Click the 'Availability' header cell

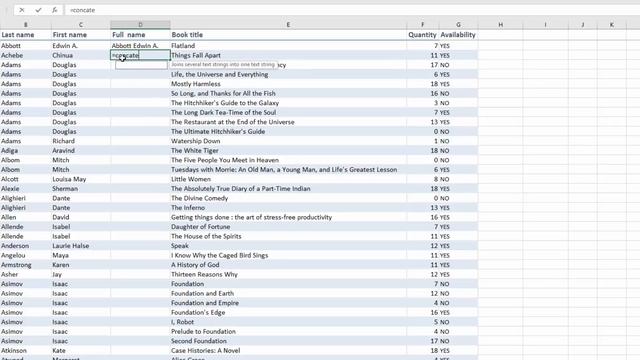pos(458,35)
